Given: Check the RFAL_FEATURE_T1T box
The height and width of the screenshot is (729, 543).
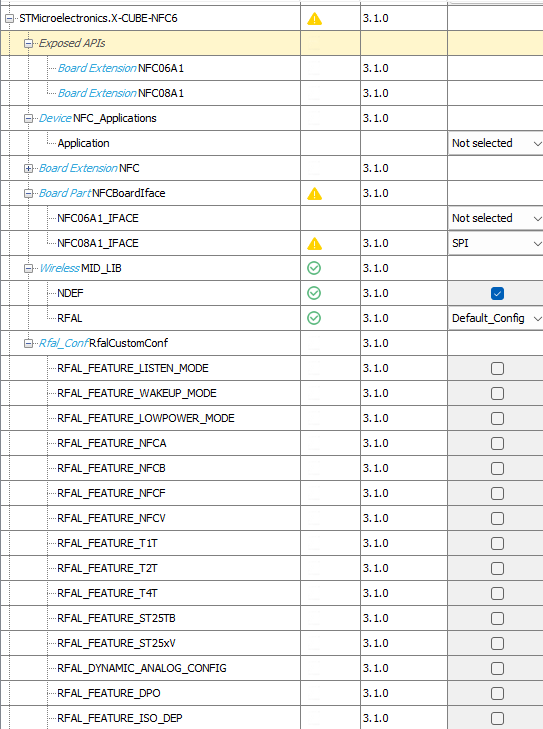Looking at the screenshot, I should 497,543.
